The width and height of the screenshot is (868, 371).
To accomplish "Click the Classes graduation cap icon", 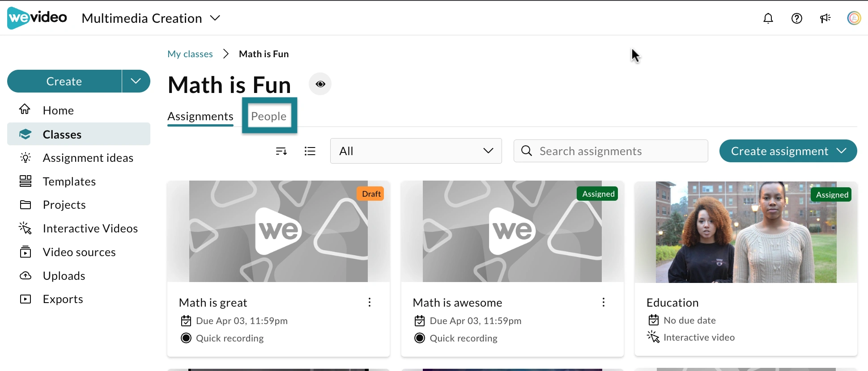I will click(25, 134).
